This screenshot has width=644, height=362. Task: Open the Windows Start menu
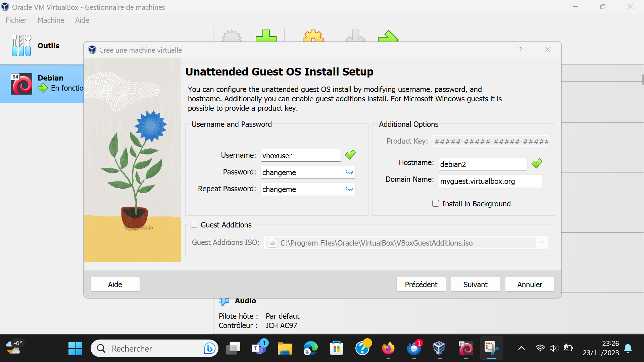(x=75, y=349)
